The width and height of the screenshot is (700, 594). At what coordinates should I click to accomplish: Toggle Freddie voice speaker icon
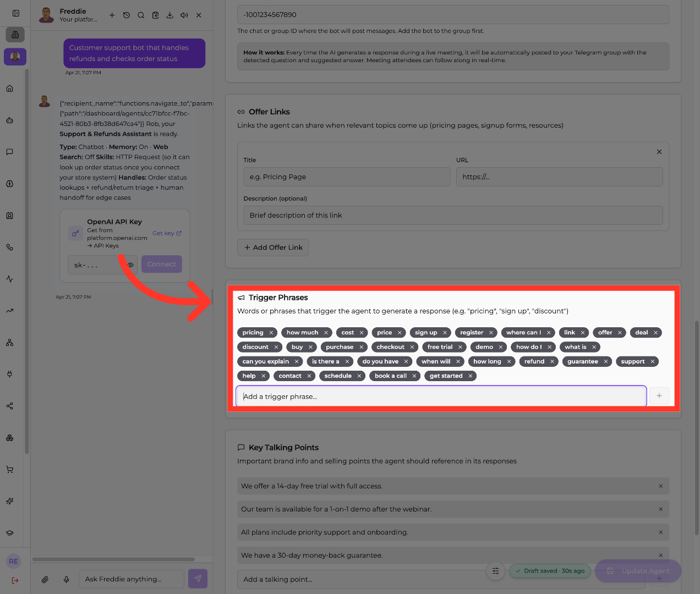click(x=184, y=15)
